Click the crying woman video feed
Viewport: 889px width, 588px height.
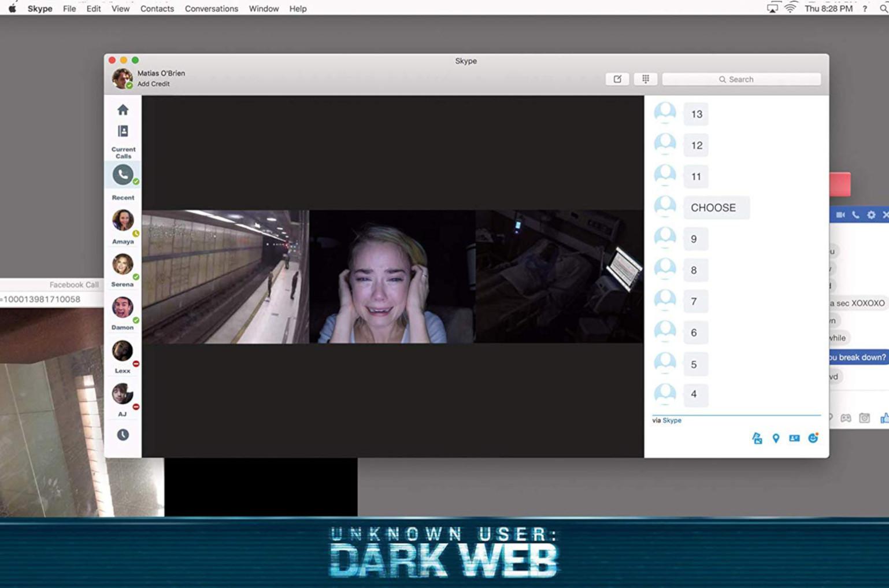tap(392, 276)
